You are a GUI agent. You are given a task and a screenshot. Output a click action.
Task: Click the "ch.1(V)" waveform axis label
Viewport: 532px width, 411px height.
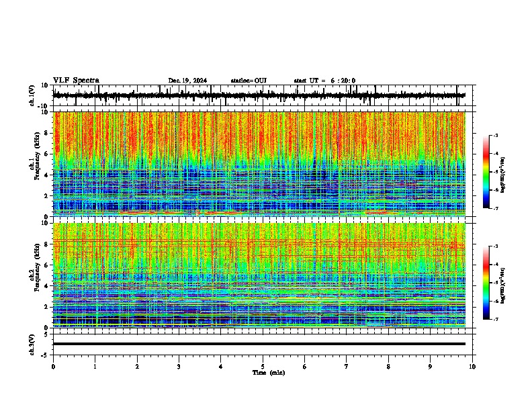tap(32, 95)
